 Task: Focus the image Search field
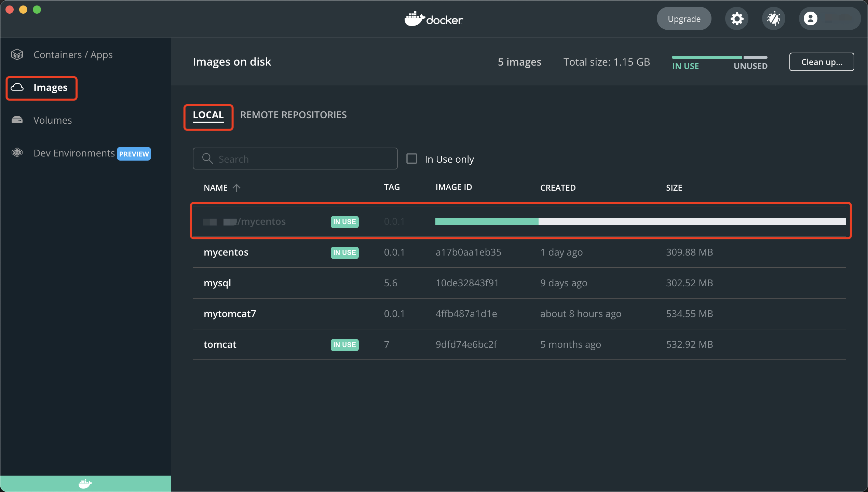pos(295,159)
